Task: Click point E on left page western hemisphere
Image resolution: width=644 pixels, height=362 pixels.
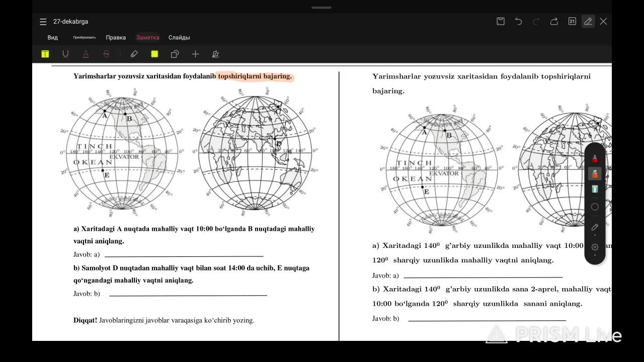Action: (x=103, y=171)
